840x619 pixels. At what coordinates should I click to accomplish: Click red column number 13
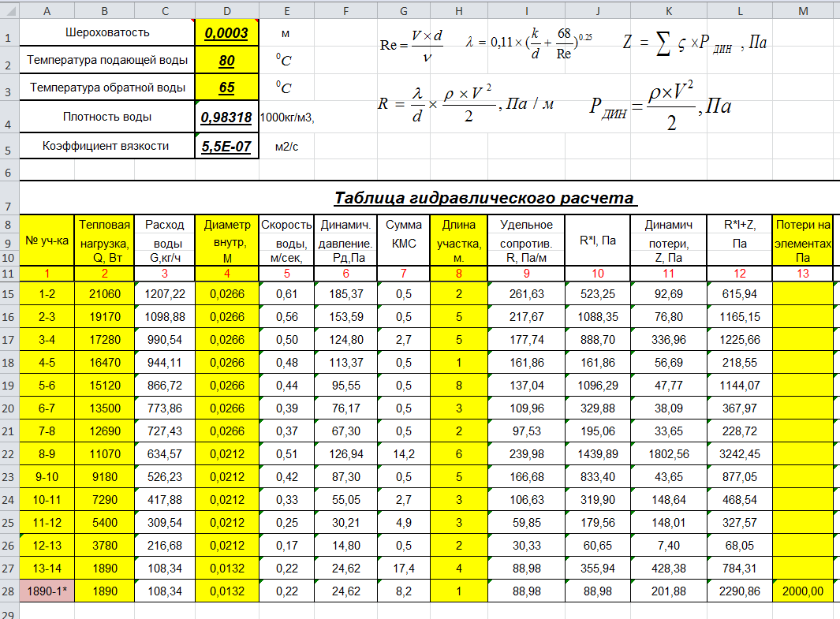point(802,274)
